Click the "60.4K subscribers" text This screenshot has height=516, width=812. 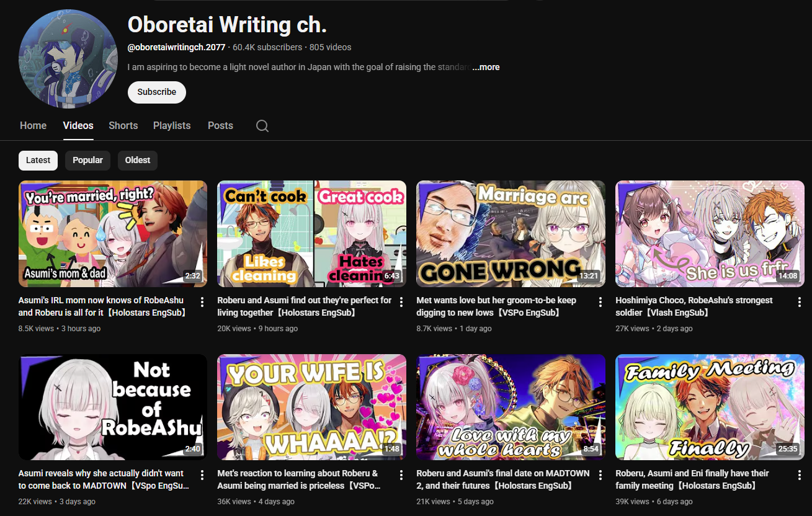pyautogui.click(x=267, y=47)
